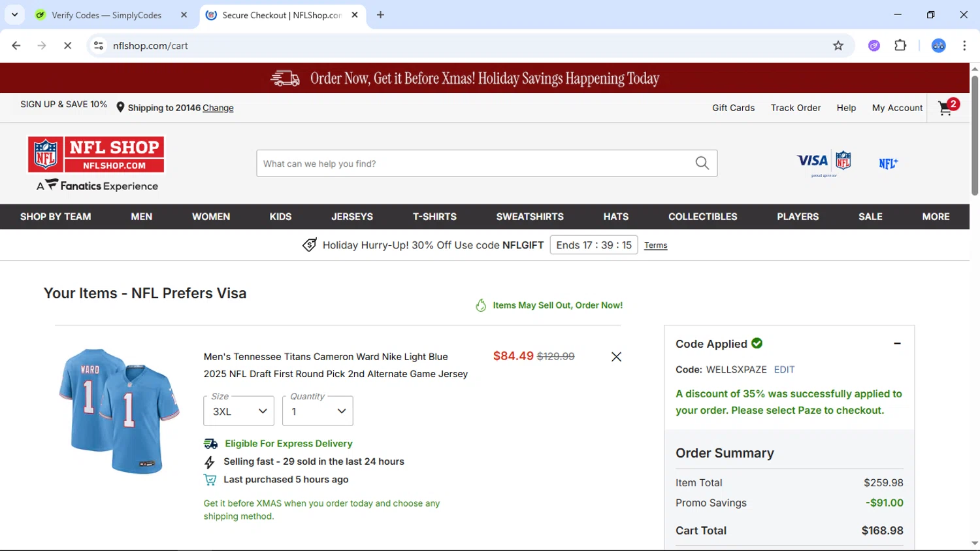The width and height of the screenshot is (980, 551).
Task: Click the page vertical scrollbar
Action: tap(975, 135)
